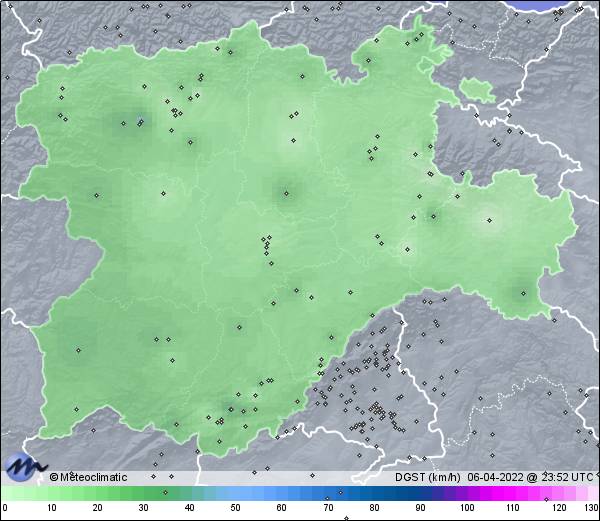
Task: Click the DGST (km/h) label
Action: 428,477
